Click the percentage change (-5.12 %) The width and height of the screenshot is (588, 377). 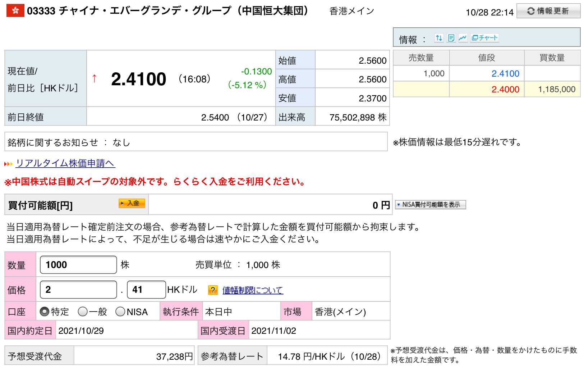pyautogui.click(x=247, y=85)
